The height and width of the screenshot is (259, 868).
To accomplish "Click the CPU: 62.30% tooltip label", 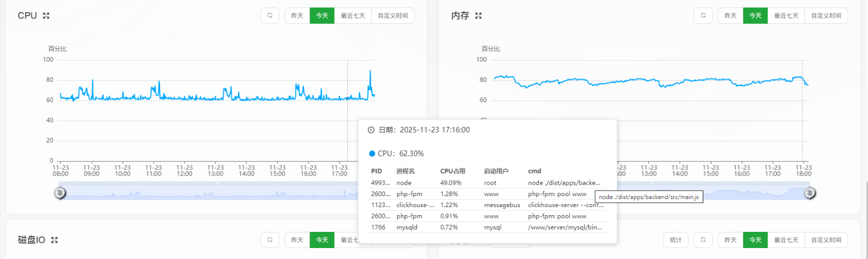I will click(x=396, y=153).
